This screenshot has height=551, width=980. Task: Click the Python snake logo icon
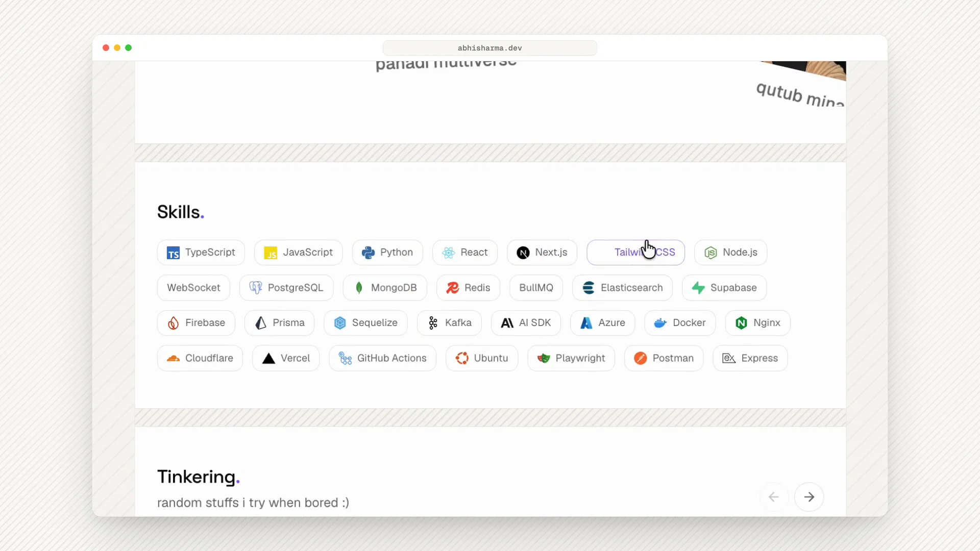(368, 253)
